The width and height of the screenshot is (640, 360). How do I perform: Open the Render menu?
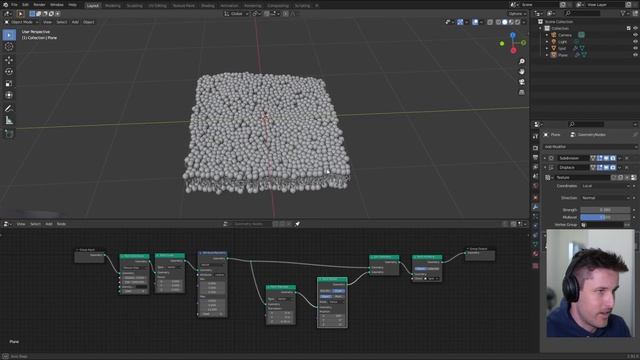coord(39,5)
